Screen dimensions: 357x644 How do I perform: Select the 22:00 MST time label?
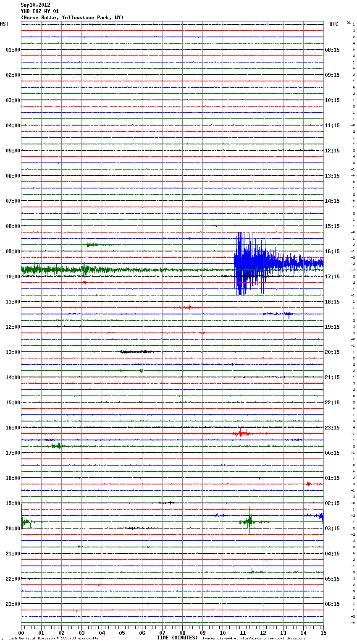tap(13, 579)
